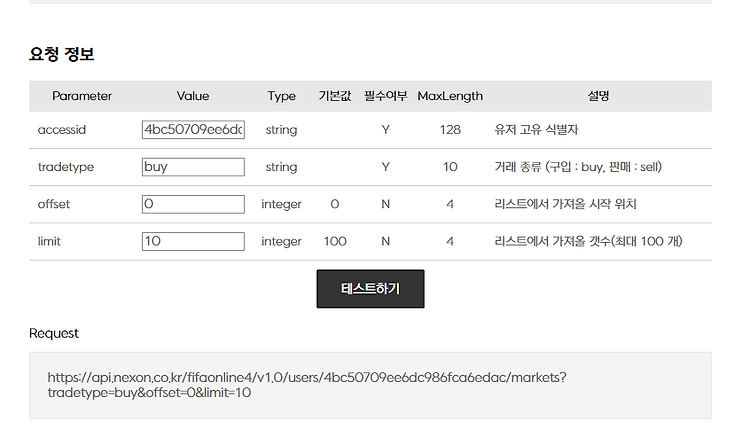Screen dimensions: 750x444
Task: Click the tradetype input containing buy
Action: click(x=193, y=167)
